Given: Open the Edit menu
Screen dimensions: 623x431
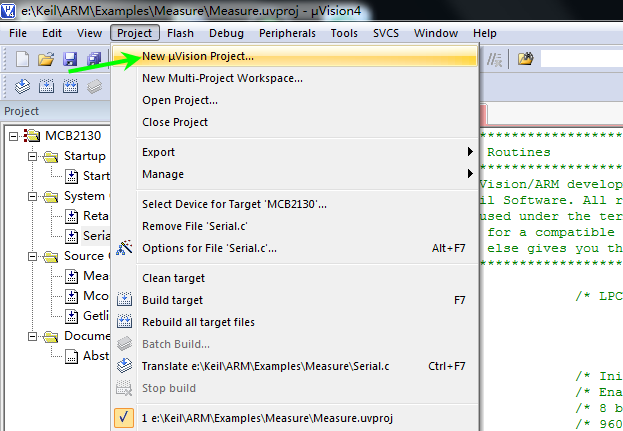Looking at the screenshot, I should coord(52,33).
